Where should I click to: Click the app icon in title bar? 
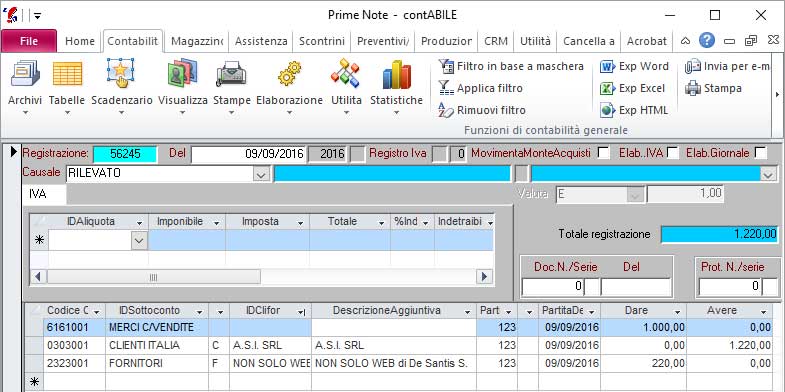tap(11, 15)
